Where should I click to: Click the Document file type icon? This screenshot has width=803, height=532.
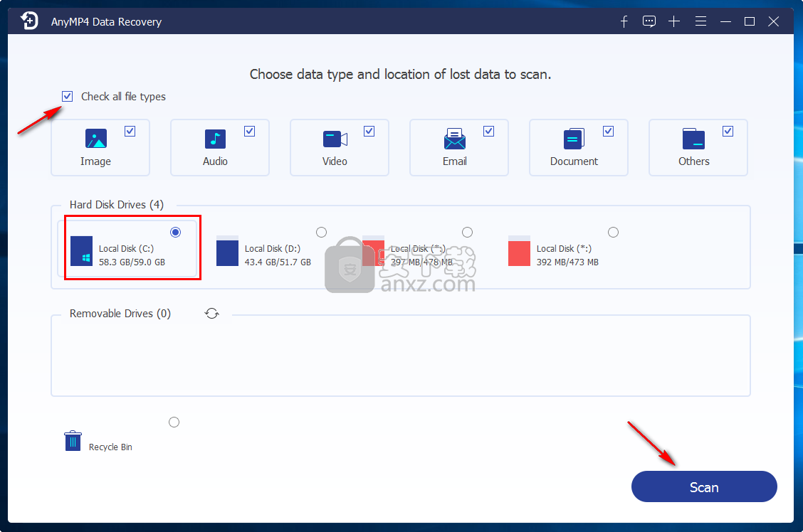pyautogui.click(x=574, y=139)
